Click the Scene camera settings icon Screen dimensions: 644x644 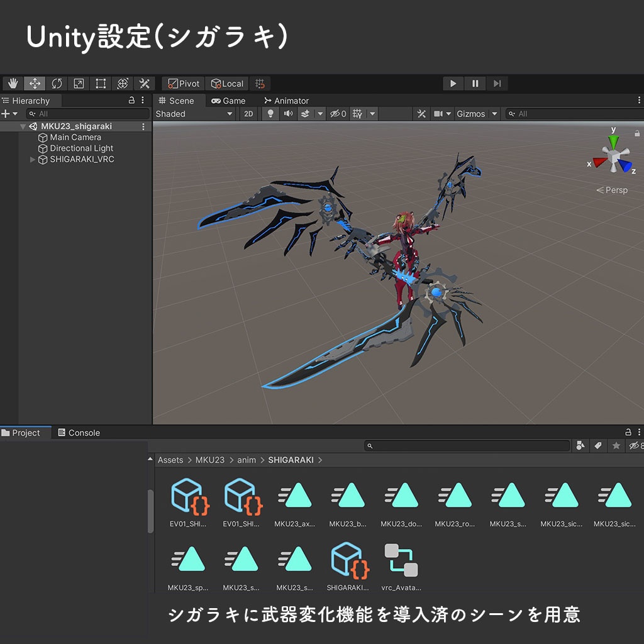coord(438,114)
